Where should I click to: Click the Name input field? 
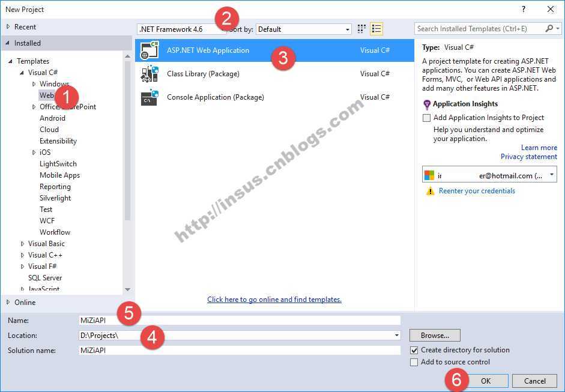pyautogui.click(x=240, y=321)
